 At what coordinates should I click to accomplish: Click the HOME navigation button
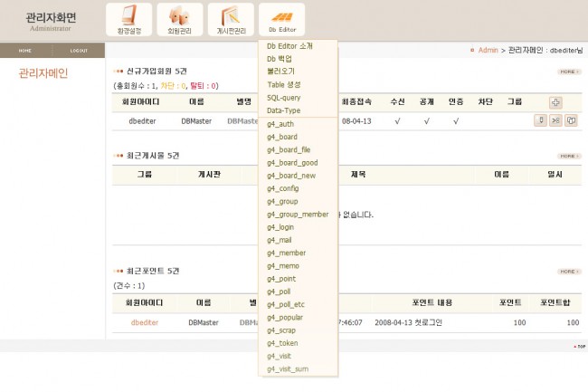click(25, 51)
